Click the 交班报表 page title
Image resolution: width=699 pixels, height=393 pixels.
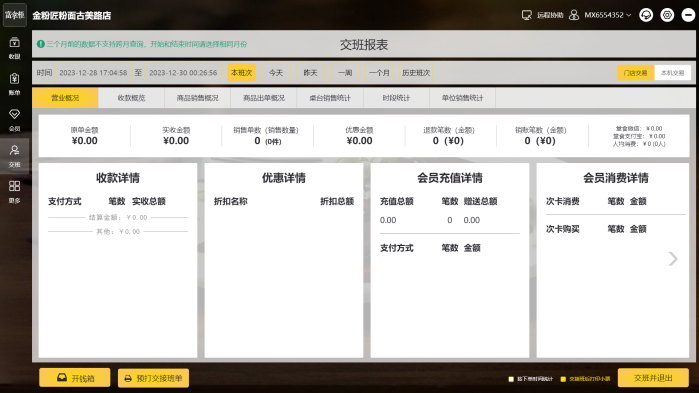point(364,45)
